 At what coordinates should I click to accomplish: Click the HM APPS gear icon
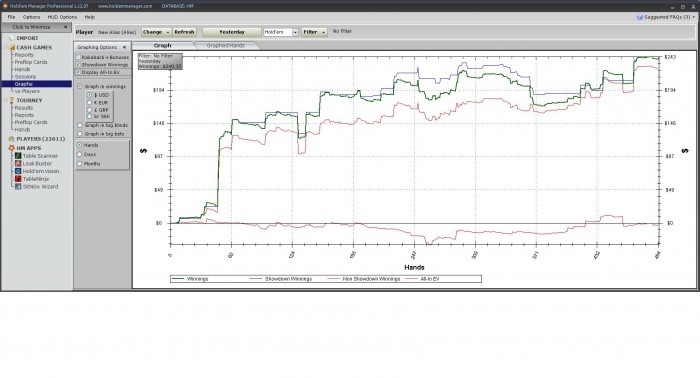coord(11,148)
